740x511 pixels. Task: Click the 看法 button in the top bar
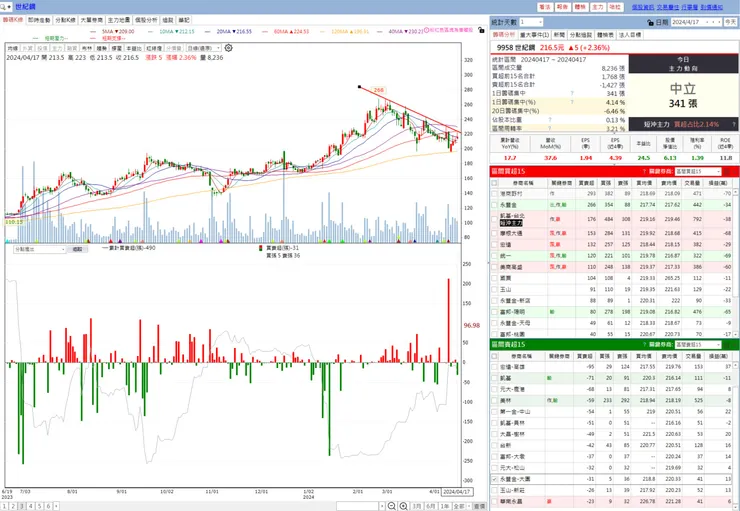pyautogui.click(x=545, y=7)
